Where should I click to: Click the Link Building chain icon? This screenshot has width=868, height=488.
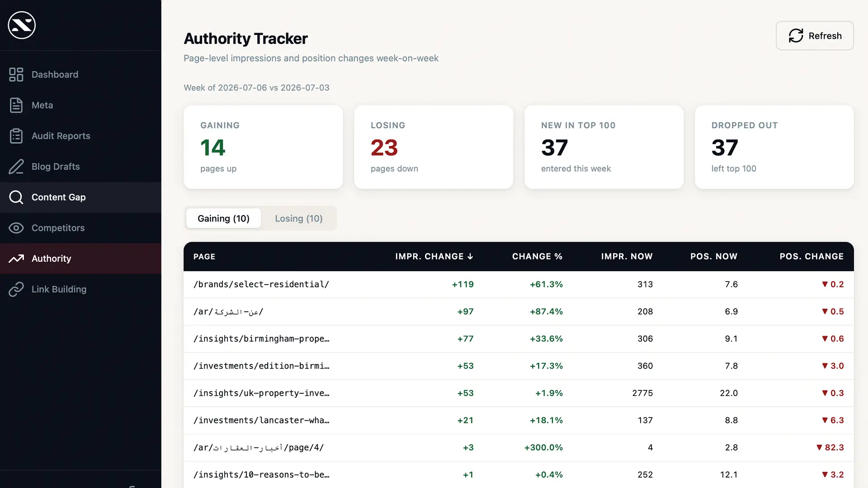16,290
